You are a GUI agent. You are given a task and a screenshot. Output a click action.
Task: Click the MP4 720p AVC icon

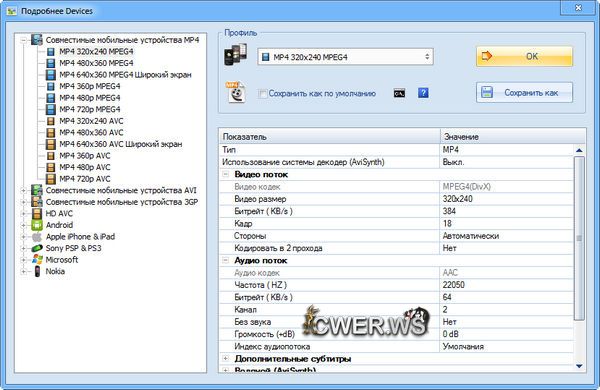click(51, 179)
